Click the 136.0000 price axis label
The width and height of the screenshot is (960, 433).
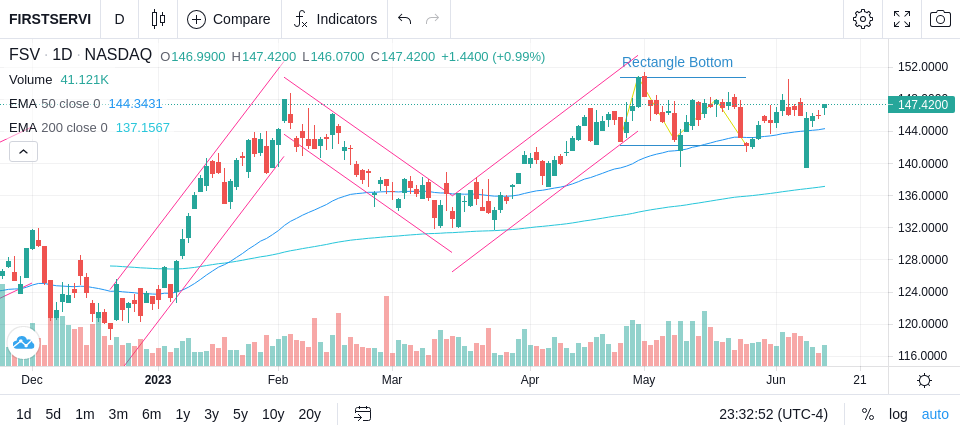pyautogui.click(x=922, y=195)
